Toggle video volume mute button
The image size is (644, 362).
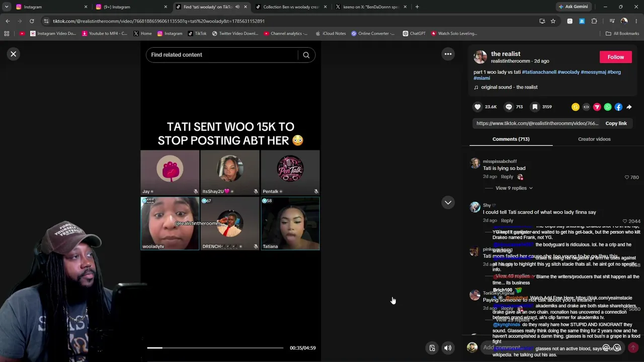point(448,348)
